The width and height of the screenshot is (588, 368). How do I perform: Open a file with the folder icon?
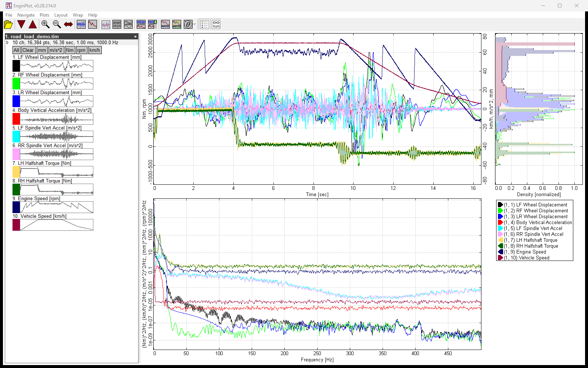coord(8,25)
